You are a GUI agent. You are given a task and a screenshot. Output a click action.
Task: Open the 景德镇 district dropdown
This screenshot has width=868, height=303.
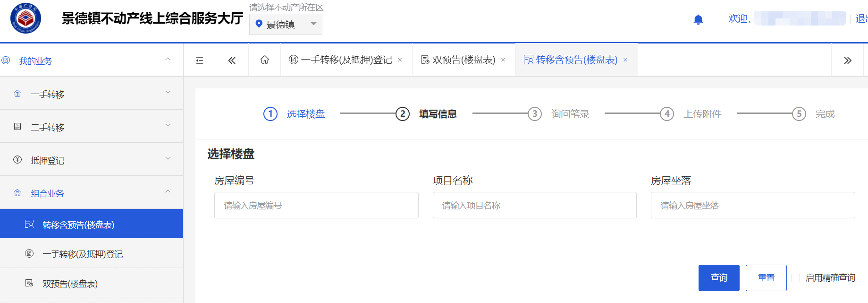coord(286,24)
